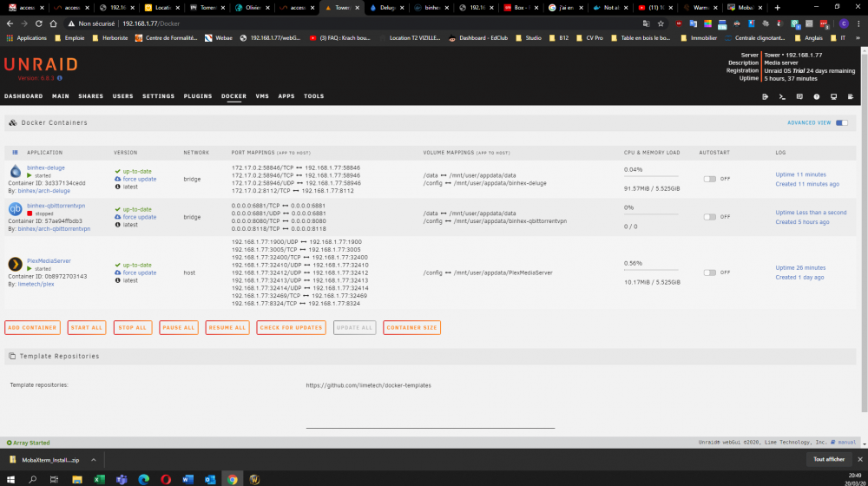The height and width of the screenshot is (486, 868).
Task: Click the Start All button
Action: (x=86, y=328)
